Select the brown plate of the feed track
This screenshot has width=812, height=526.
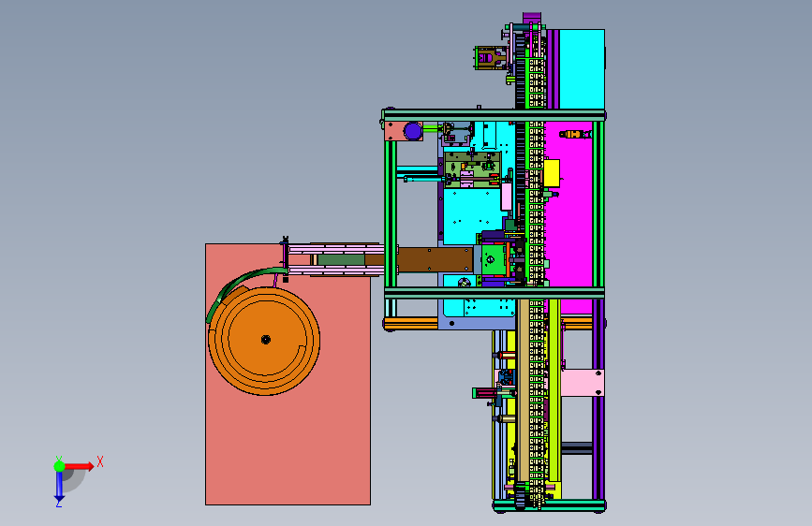(x=435, y=260)
